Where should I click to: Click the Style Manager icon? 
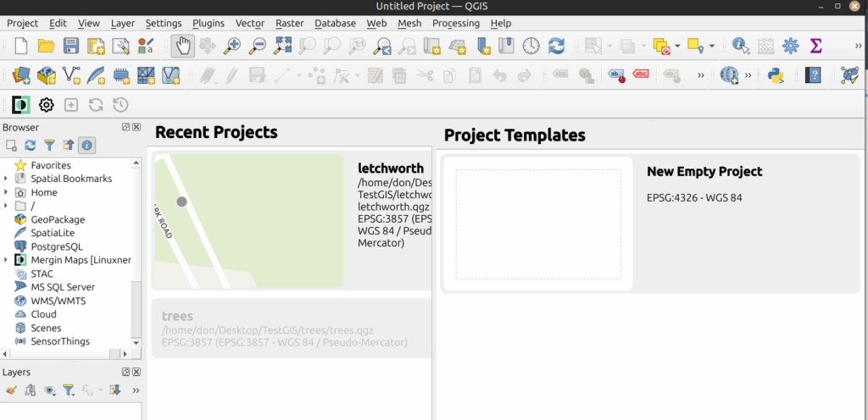[x=145, y=46]
